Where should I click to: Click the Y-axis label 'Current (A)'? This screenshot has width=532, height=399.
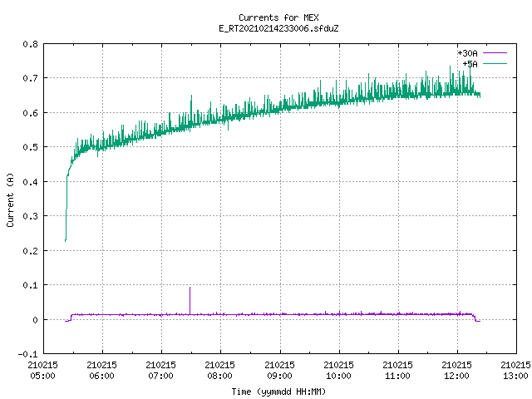tap(10, 199)
